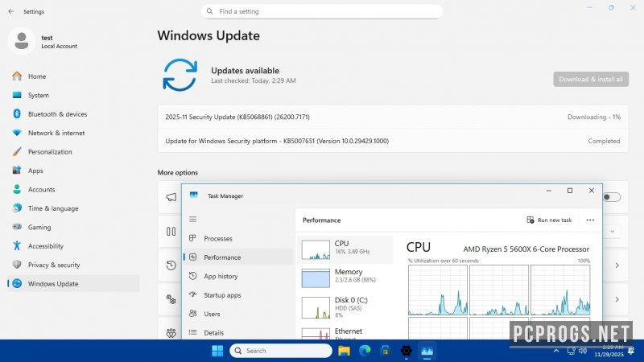Open Startup apps in Task Manager
644x362 pixels.
coord(238,295)
